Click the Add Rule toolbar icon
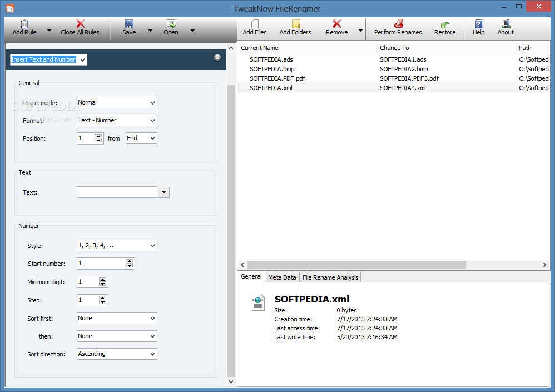This screenshot has height=392, width=555. [24, 24]
